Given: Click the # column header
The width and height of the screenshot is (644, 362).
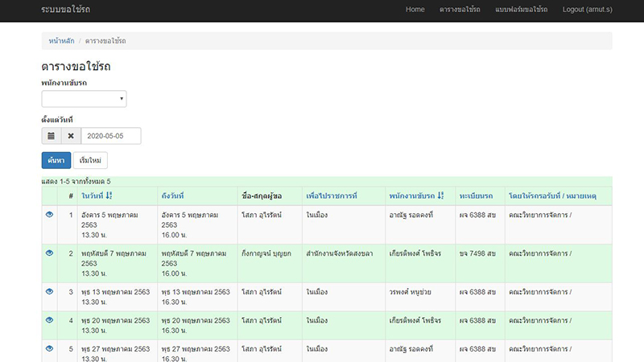Looking at the screenshot, I should point(71,196).
